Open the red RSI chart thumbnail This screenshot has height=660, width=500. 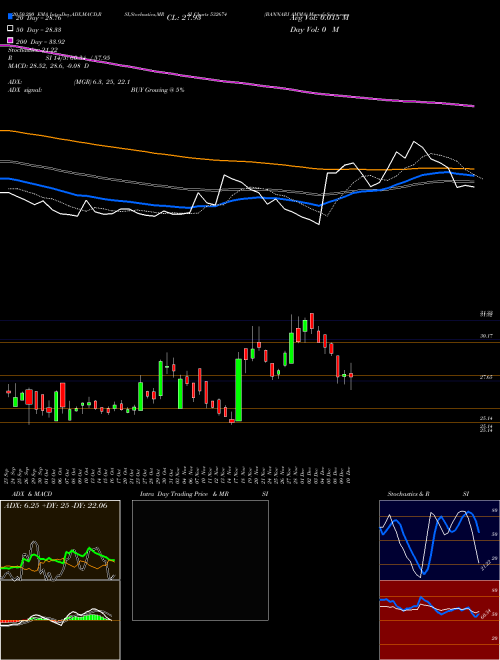click(x=439, y=620)
